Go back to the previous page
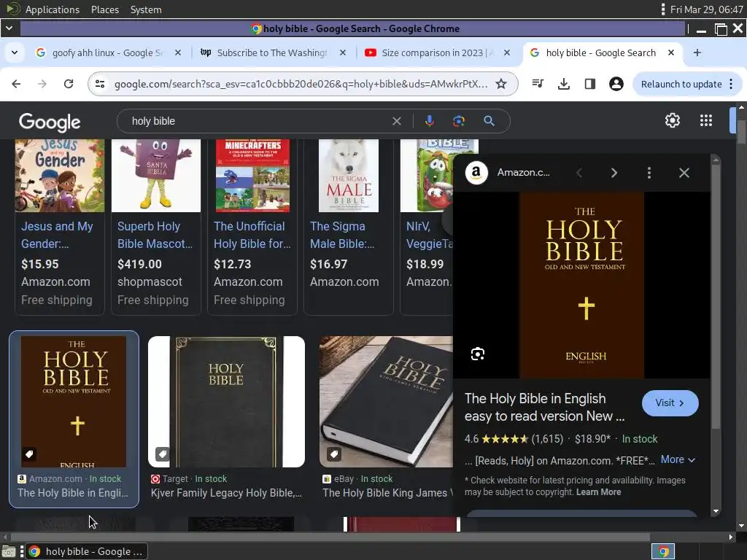747x560 pixels. click(x=16, y=84)
